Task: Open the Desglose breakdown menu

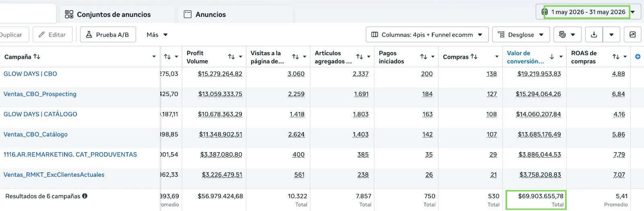Action: (521, 35)
